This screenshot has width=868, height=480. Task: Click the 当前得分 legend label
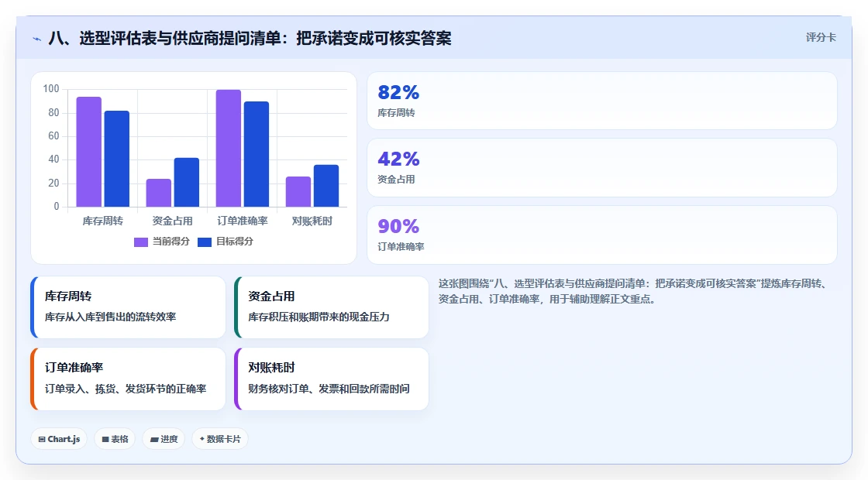click(171, 241)
